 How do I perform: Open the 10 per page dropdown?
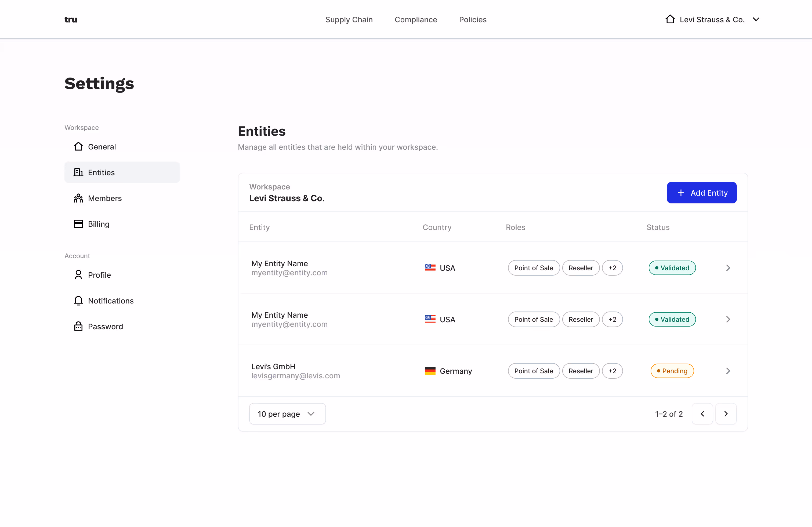click(287, 413)
